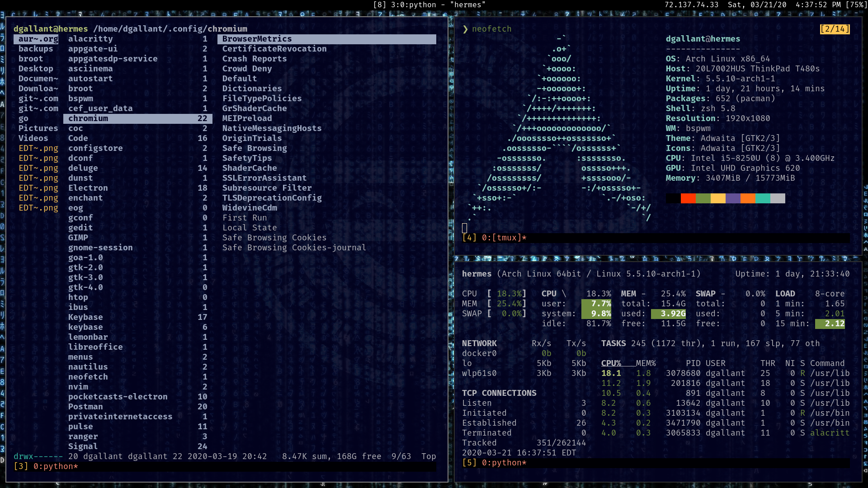Select 'Crash Reports' folder entry
The width and height of the screenshot is (868, 488).
pos(255,59)
